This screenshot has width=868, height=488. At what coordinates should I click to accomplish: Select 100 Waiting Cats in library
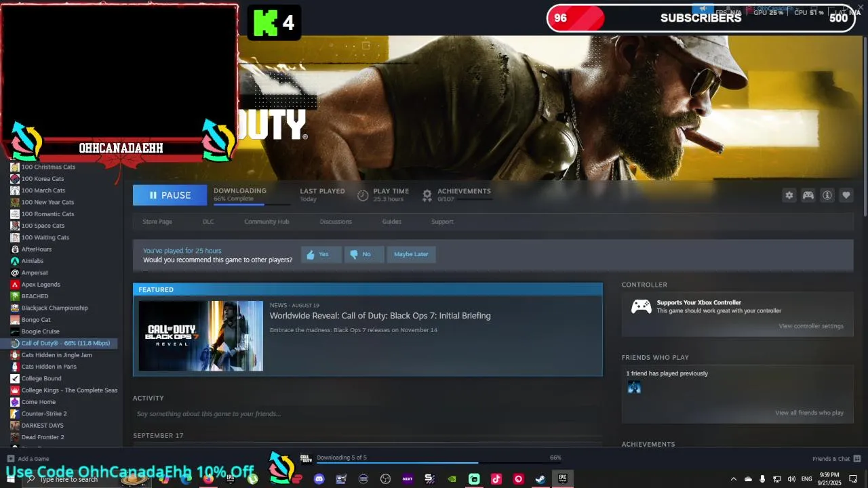tap(45, 238)
